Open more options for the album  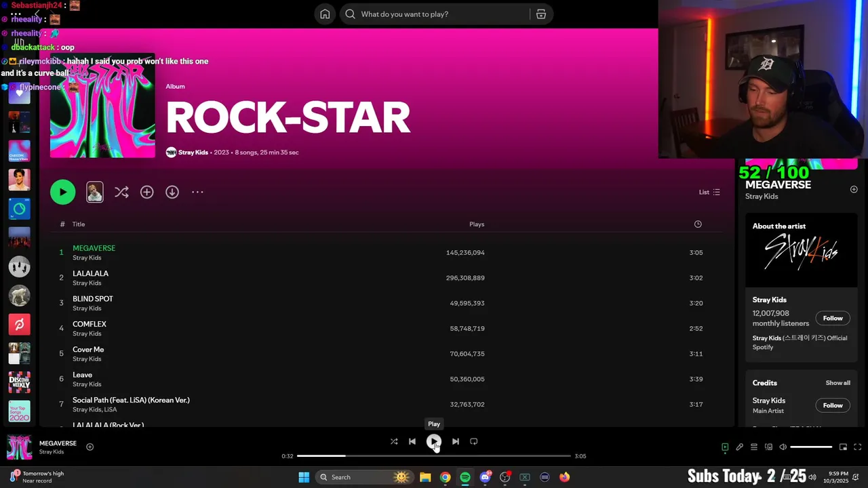pyautogui.click(x=197, y=192)
